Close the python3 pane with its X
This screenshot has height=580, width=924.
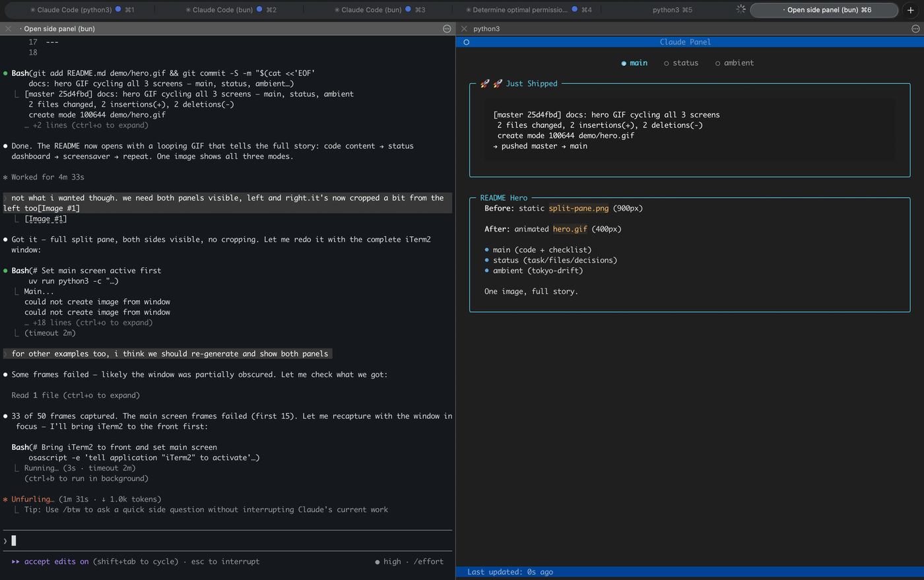[x=464, y=29]
